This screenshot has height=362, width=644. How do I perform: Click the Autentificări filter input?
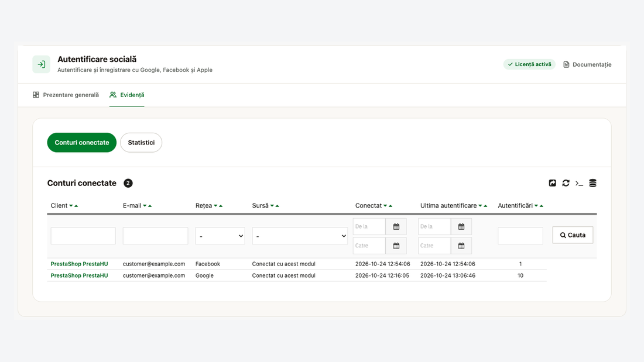[520, 236]
